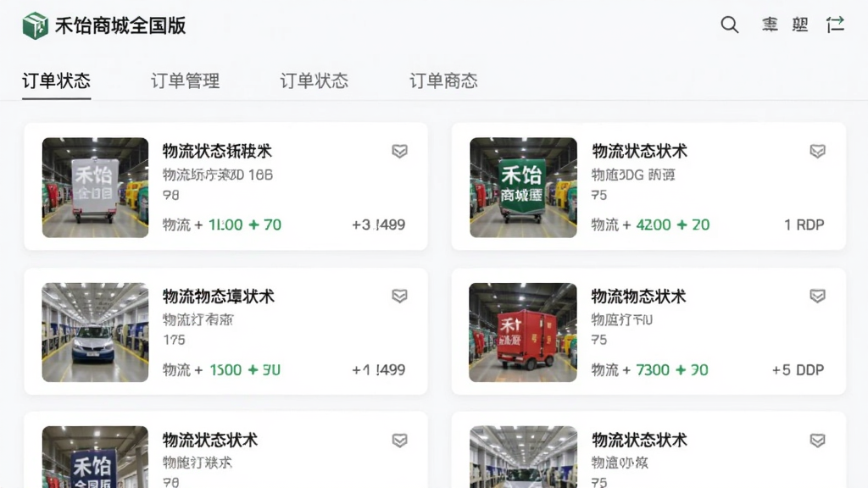
Task: Favorite the card priced +3 !499
Action: 400,151
